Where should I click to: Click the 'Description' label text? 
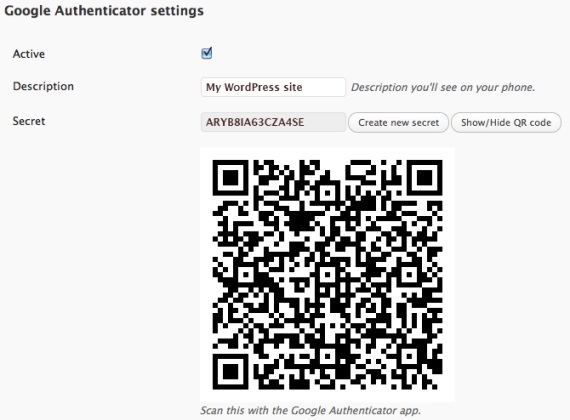(x=43, y=86)
